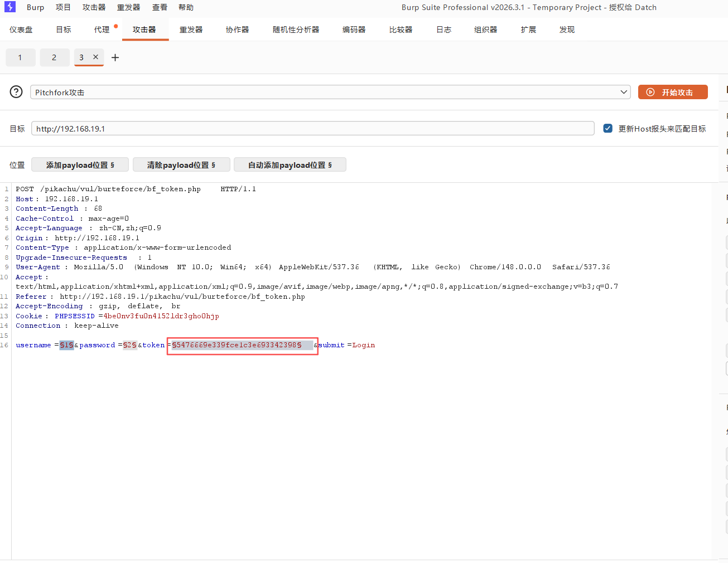Screen dimensions: 728x563
Task: Switch to the 目标 tab
Action: click(x=64, y=30)
